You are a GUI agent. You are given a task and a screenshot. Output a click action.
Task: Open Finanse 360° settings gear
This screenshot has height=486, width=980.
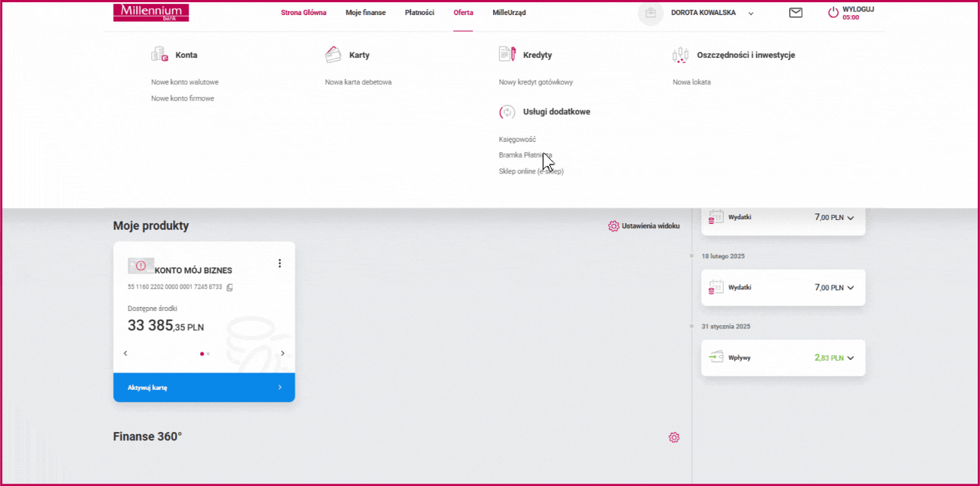point(674,437)
